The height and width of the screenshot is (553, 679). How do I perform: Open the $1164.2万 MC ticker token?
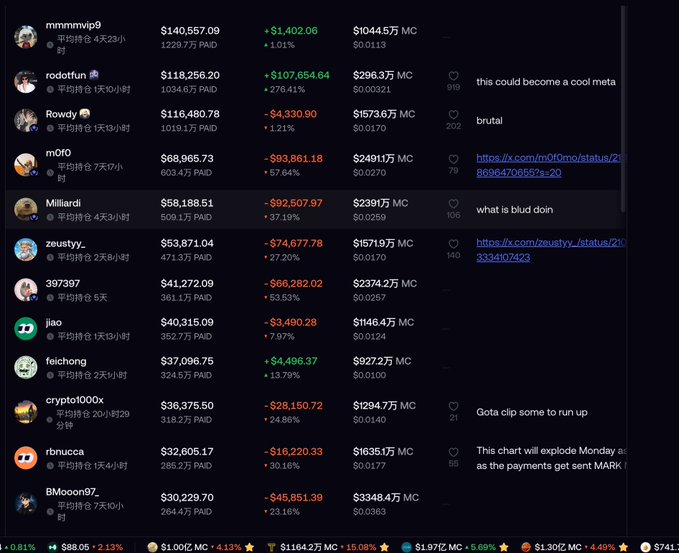pyautogui.click(x=328, y=547)
